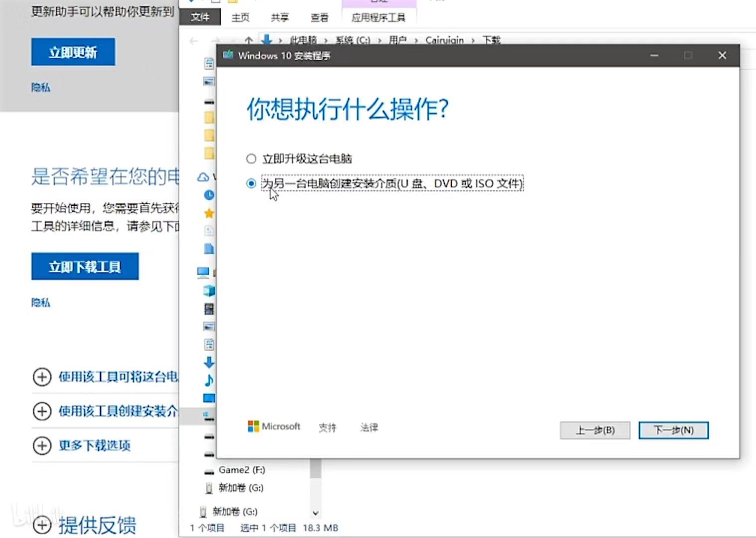The width and height of the screenshot is (756, 538).
Task: Open the OneDrive cloud icon in the navigation pane
Action: point(203,177)
